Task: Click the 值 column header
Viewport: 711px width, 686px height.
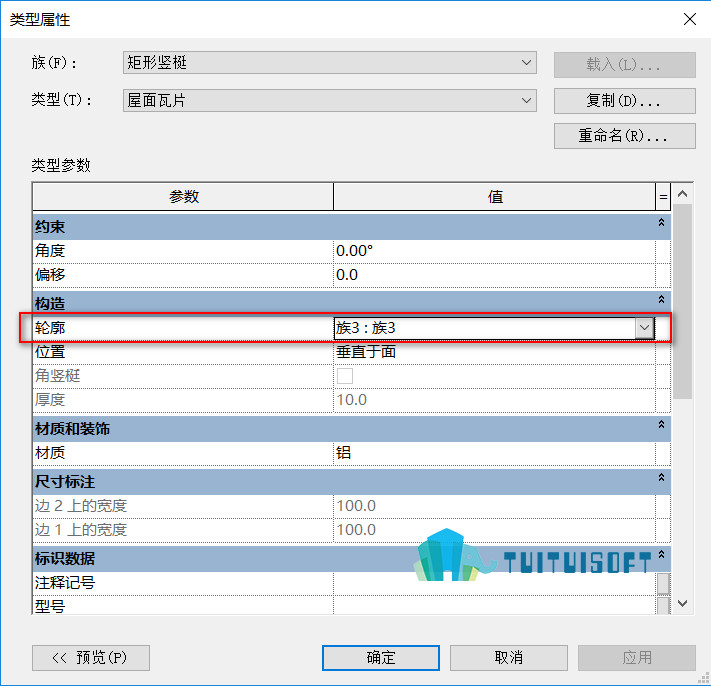Action: point(495,197)
